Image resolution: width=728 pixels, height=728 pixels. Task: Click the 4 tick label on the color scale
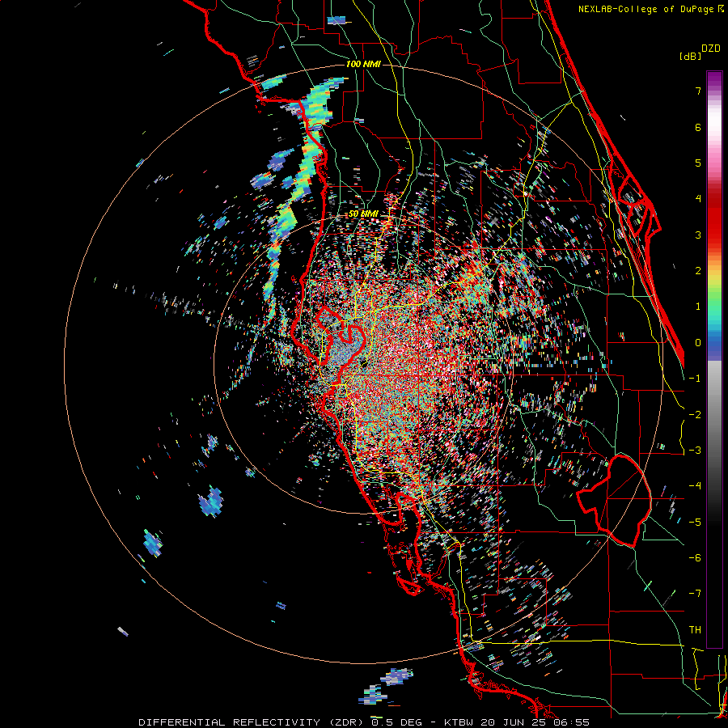698,199
